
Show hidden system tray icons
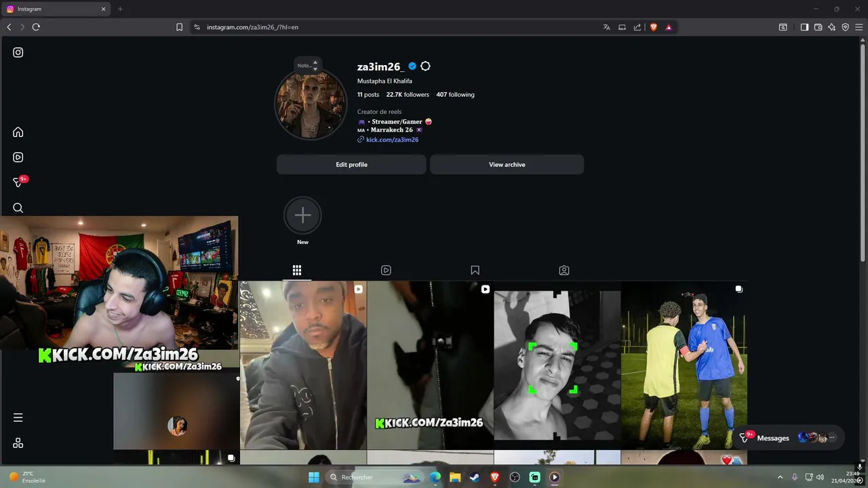780,477
